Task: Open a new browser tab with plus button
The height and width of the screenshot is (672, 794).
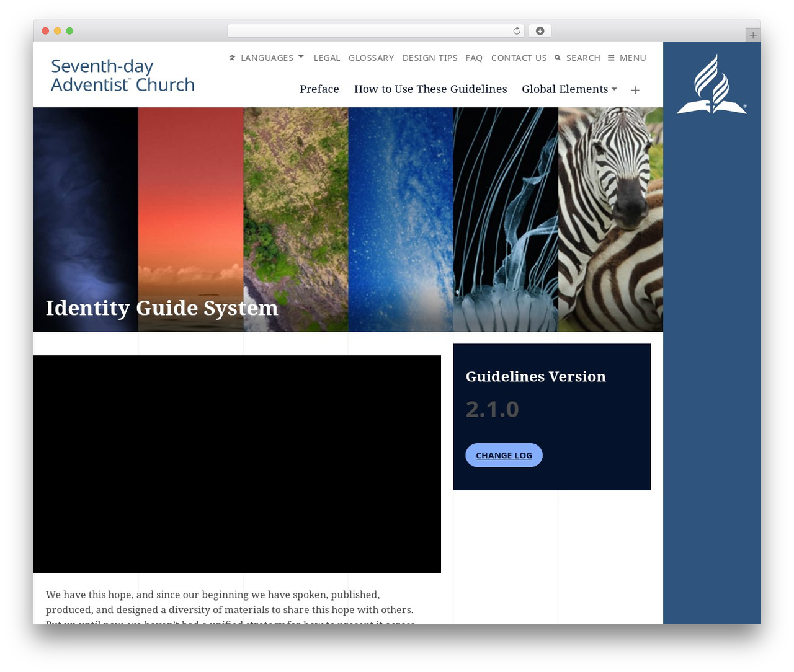Action: [x=752, y=35]
